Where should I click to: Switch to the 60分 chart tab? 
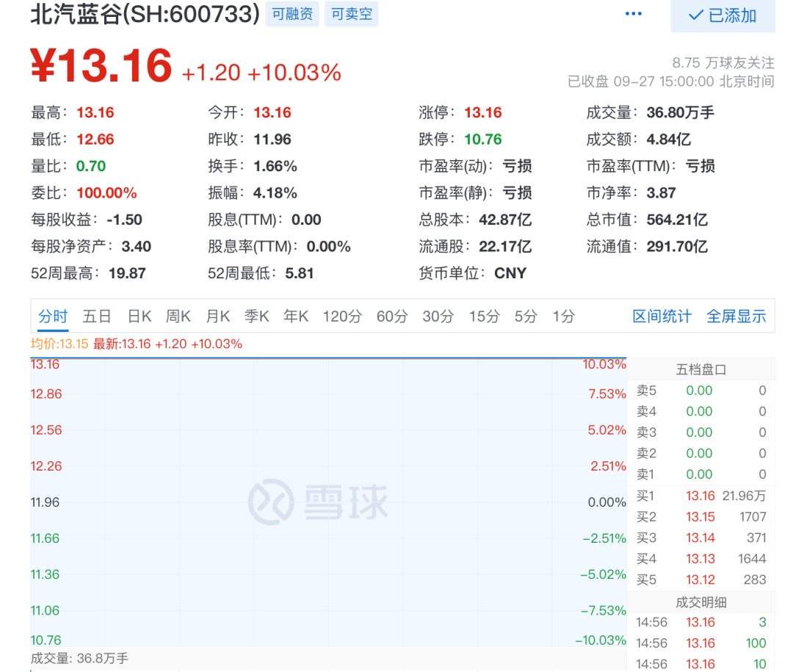pyautogui.click(x=392, y=317)
